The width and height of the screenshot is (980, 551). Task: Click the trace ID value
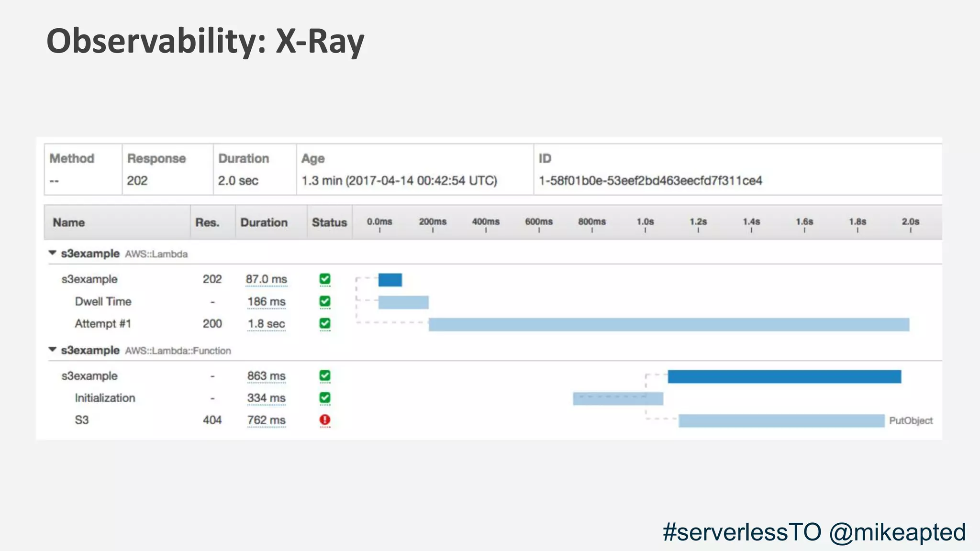tap(650, 181)
